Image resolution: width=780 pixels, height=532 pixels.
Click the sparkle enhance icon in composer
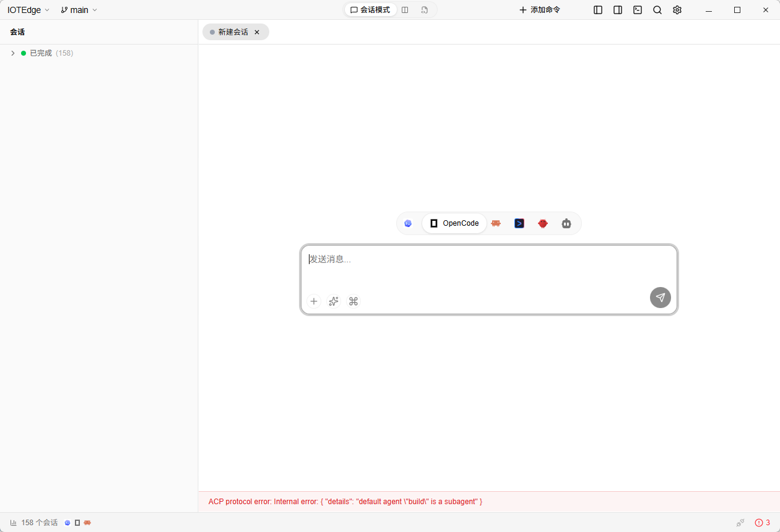(334, 301)
